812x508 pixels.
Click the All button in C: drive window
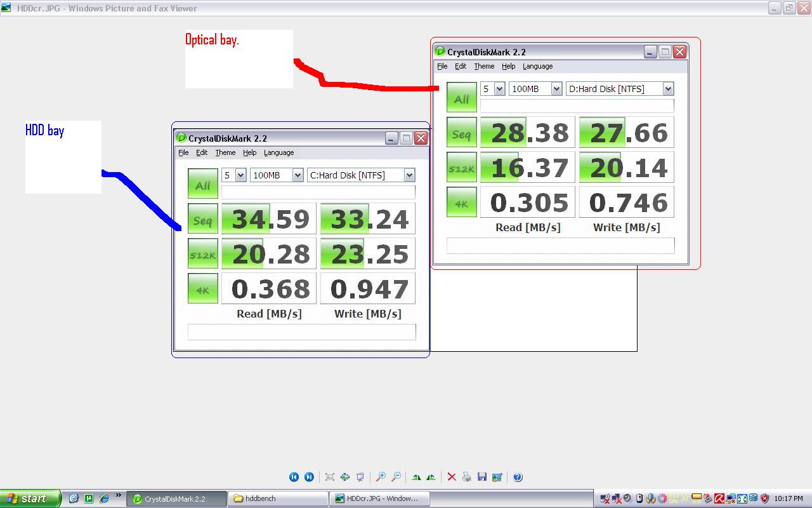tap(203, 184)
